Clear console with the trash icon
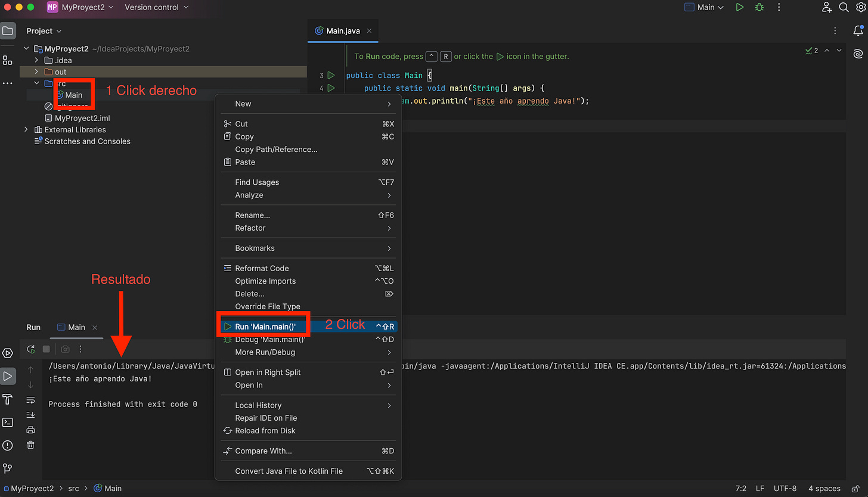The height and width of the screenshot is (497, 868). pos(30,445)
